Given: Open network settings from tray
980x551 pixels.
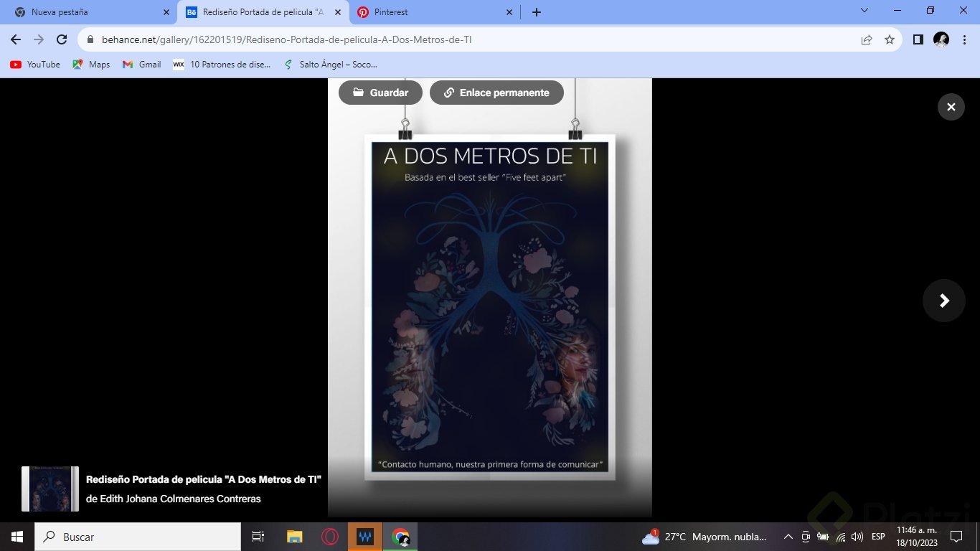Looking at the screenshot, I should pos(841,537).
